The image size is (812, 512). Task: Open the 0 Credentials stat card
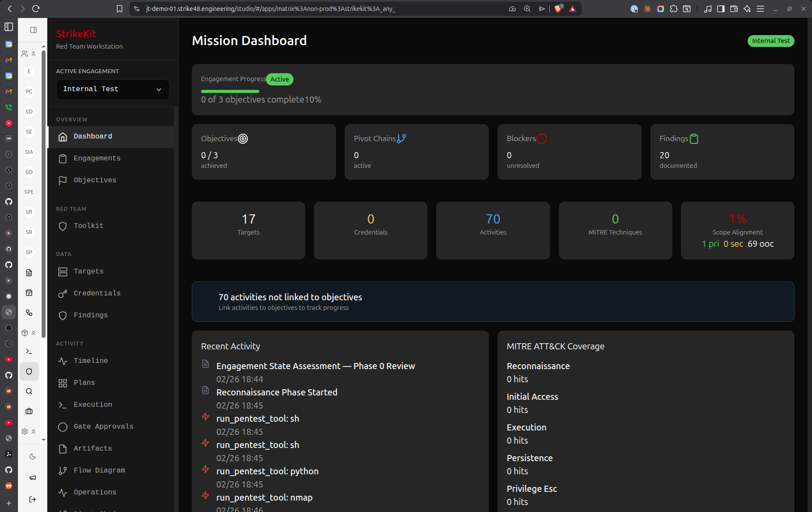coord(371,231)
